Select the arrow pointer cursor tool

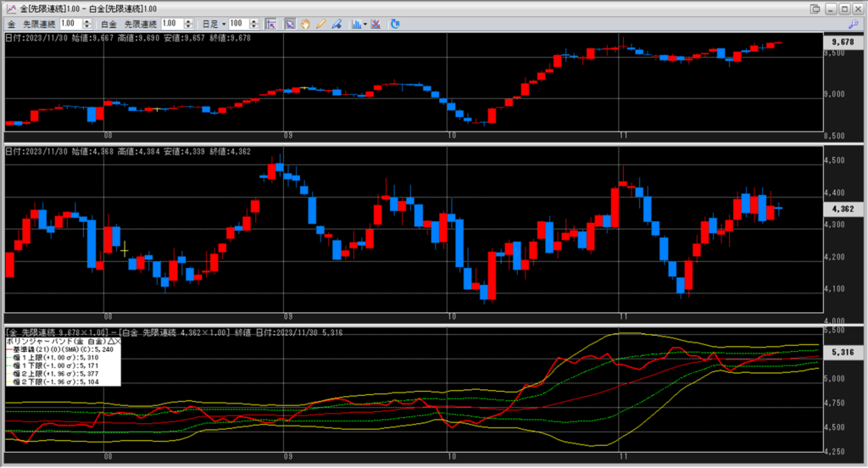point(289,24)
